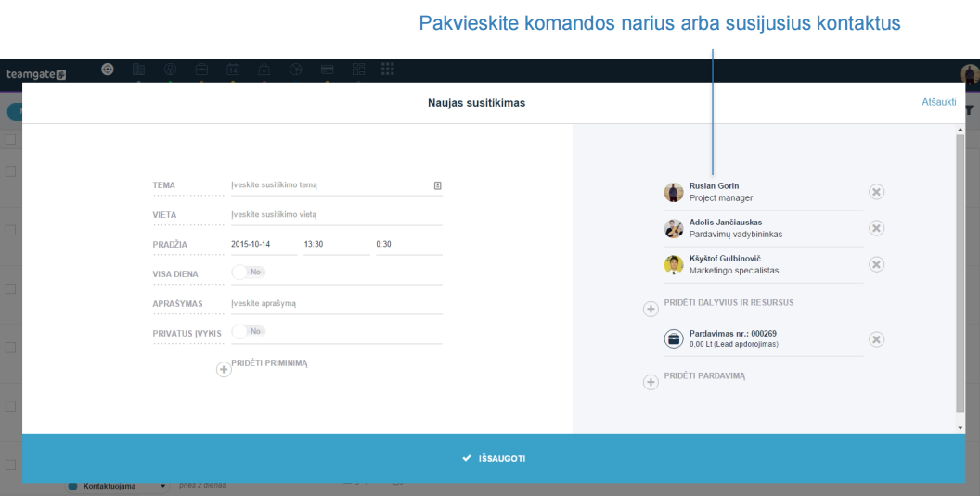Click plus icon for Pridėti dalyvius ir resursus

click(x=651, y=309)
